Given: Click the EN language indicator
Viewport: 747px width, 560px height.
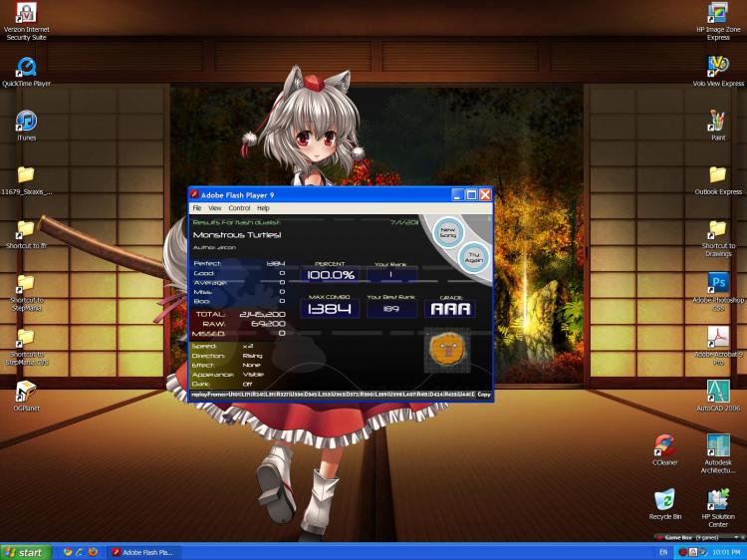Looking at the screenshot, I should (x=663, y=552).
